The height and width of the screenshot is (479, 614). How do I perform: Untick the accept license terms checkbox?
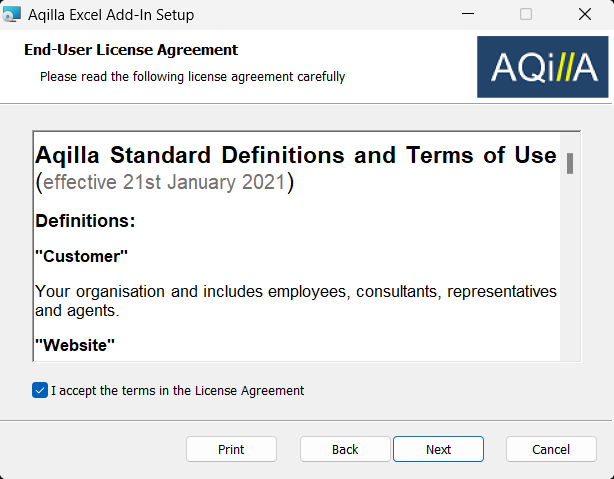tap(40, 390)
